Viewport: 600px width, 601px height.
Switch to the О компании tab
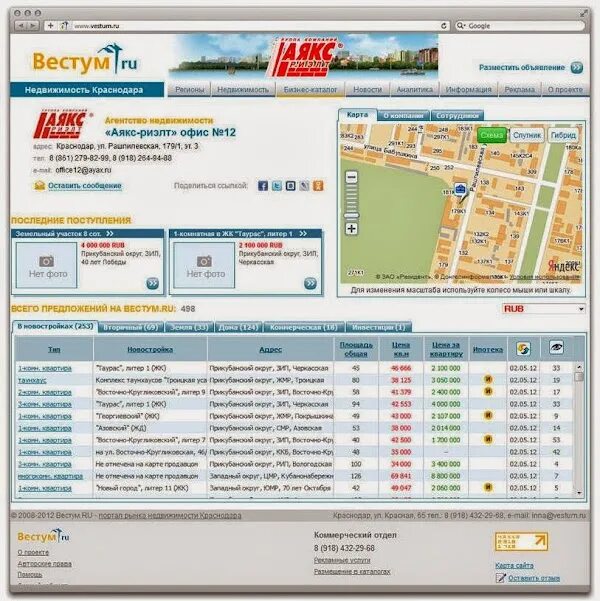point(403,115)
